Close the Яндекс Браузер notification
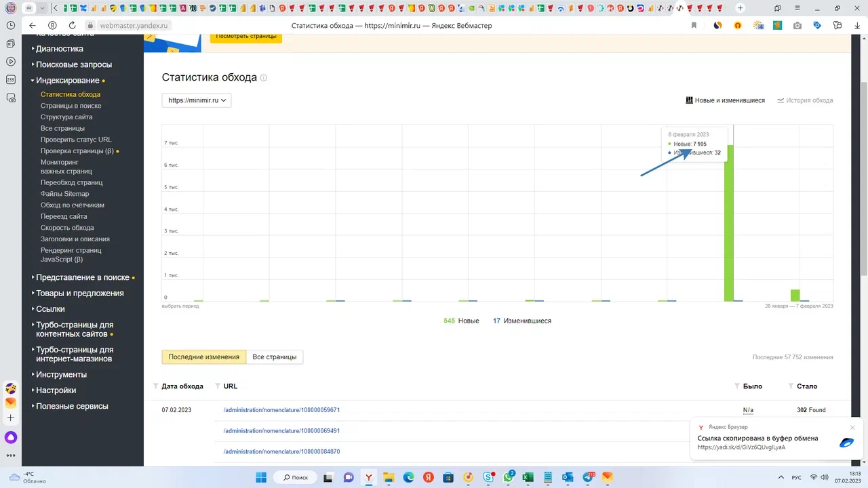The width and height of the screenshot is (868, 488). click(x=852, y=428)
